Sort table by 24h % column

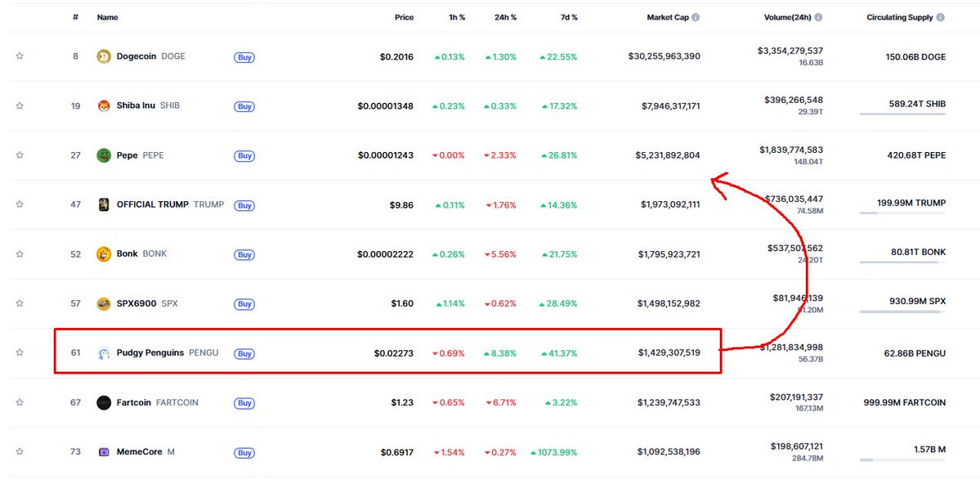[x=505, y=17]
